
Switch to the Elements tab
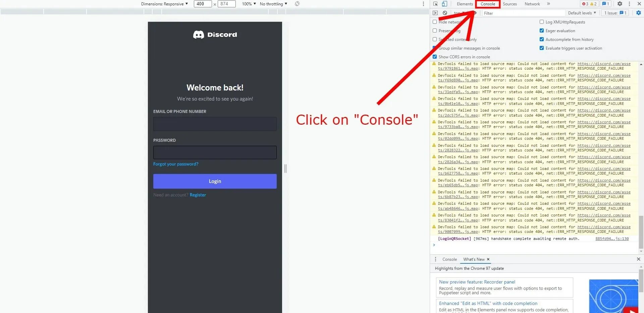465,4
